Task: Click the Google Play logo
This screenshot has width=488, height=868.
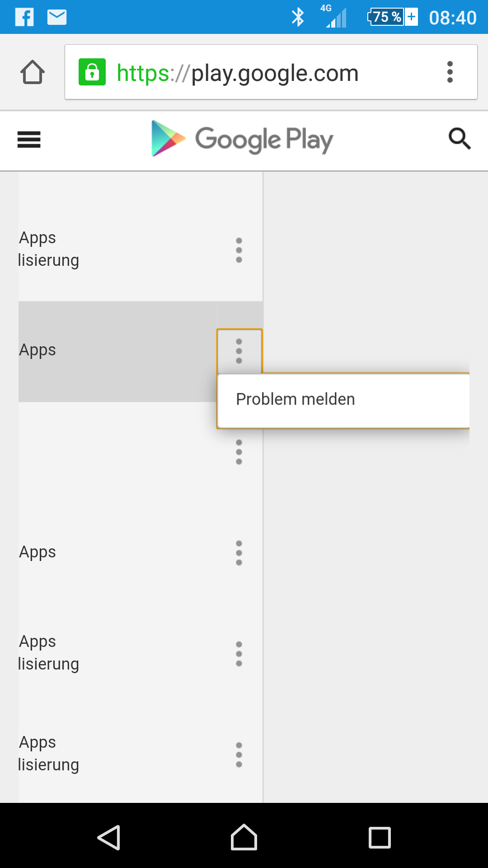Action: pyautogui.click(x=242, y=139)
